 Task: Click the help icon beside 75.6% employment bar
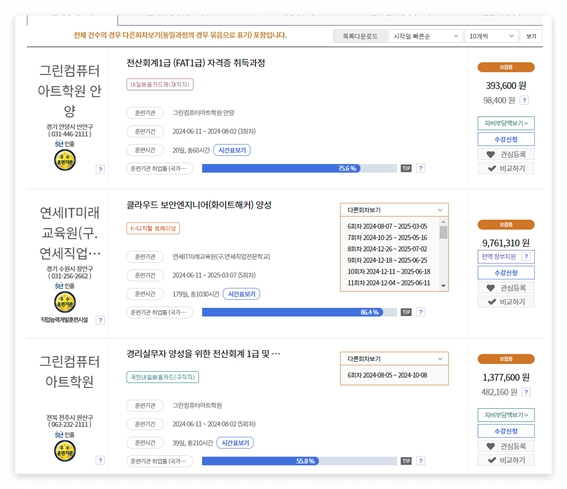(421, 169)
